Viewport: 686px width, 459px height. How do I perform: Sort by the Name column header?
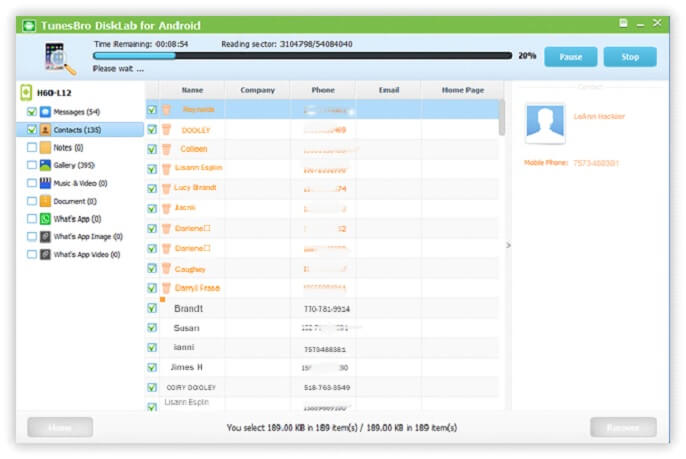pos(192,90)
